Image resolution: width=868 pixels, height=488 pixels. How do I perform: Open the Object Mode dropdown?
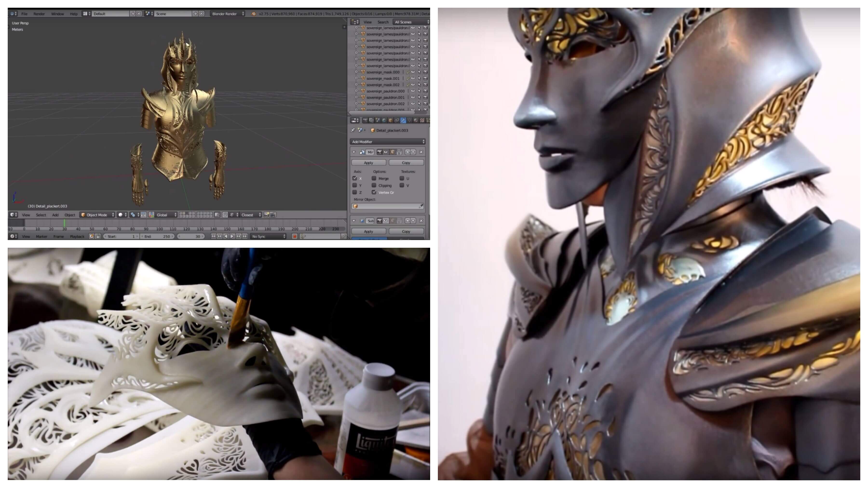tap(97, 215)
